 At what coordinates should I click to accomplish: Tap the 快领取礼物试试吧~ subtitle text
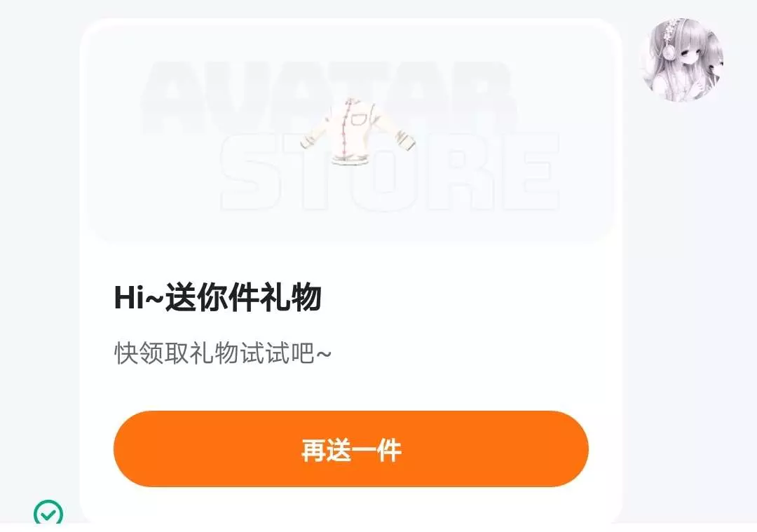(223, 353)
